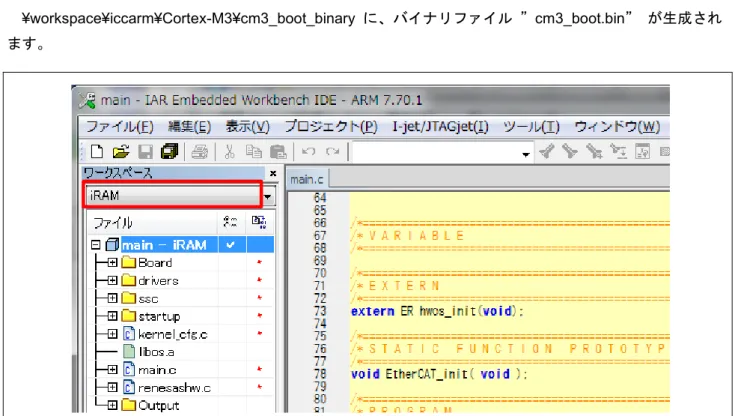The image size is (735, 416).
Task: Click the iRAM configuration field
Action: click(172, 195)
